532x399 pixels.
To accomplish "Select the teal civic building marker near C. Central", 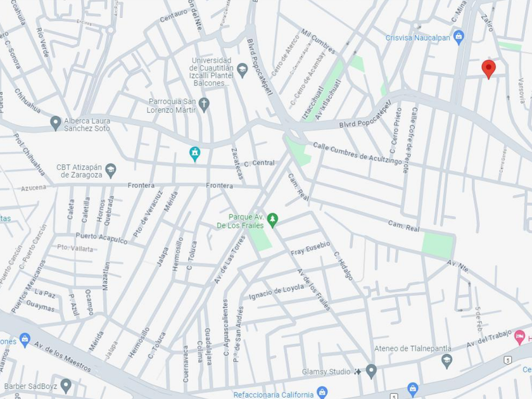I will coord(195,154).
